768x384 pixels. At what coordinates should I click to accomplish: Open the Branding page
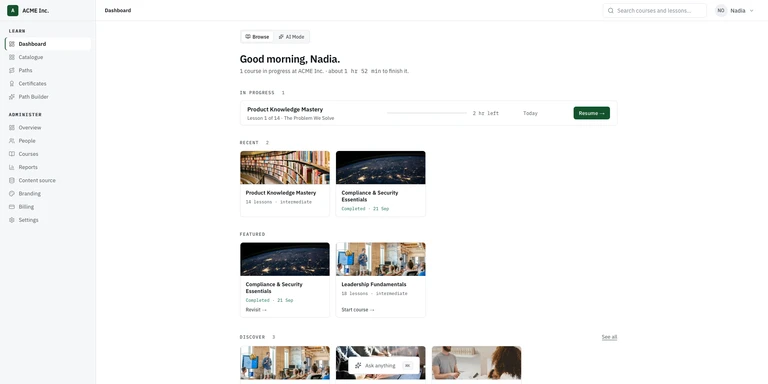pos(48,194)
